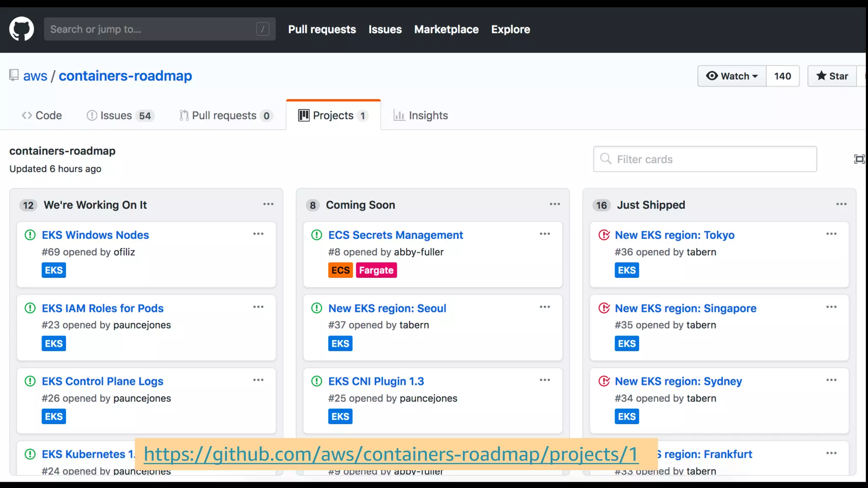
Task: Open the aws organization link
Action: (35, 76)
